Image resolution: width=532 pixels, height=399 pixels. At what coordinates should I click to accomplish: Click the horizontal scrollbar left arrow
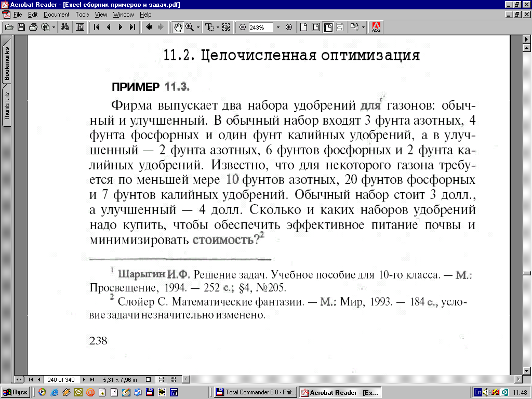187,380
